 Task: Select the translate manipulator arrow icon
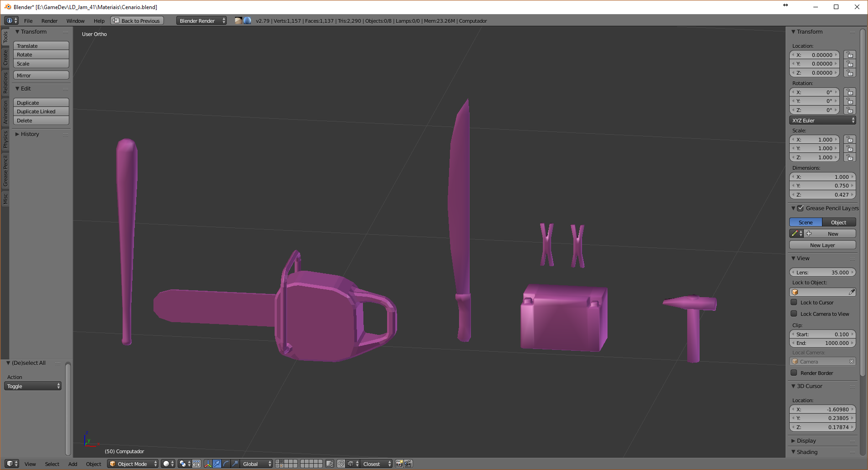[x=217, y=464]
